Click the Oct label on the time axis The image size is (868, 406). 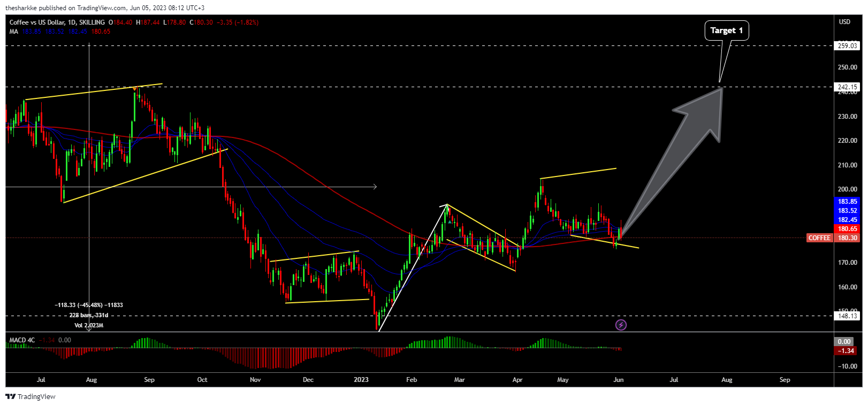click(x=202, y=380)
